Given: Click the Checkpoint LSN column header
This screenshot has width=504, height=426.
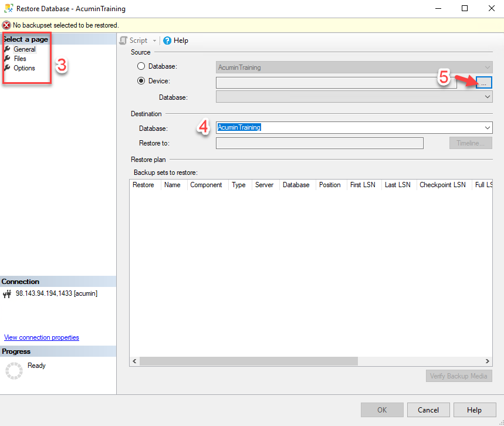Looking at the screenshot, I should tap(444, 185).
